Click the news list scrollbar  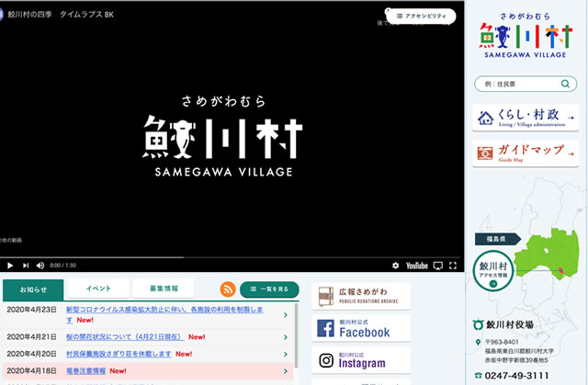296,336
